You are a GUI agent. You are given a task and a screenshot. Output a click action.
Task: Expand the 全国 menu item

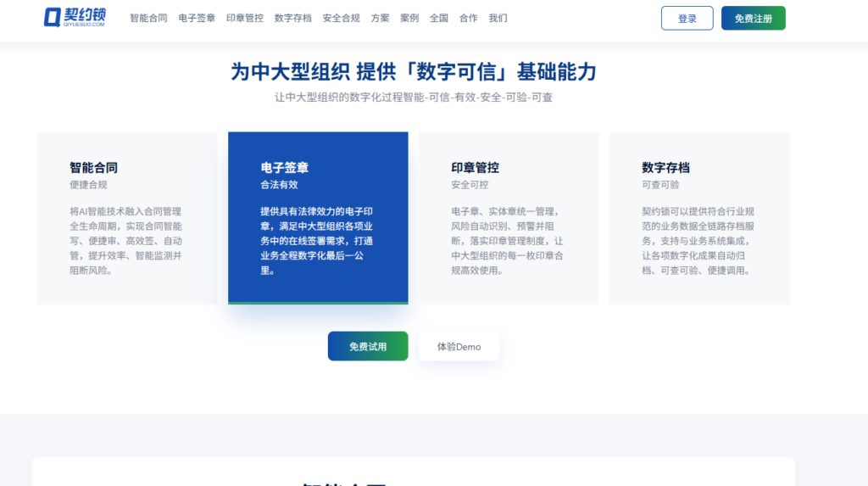point(438,19)
